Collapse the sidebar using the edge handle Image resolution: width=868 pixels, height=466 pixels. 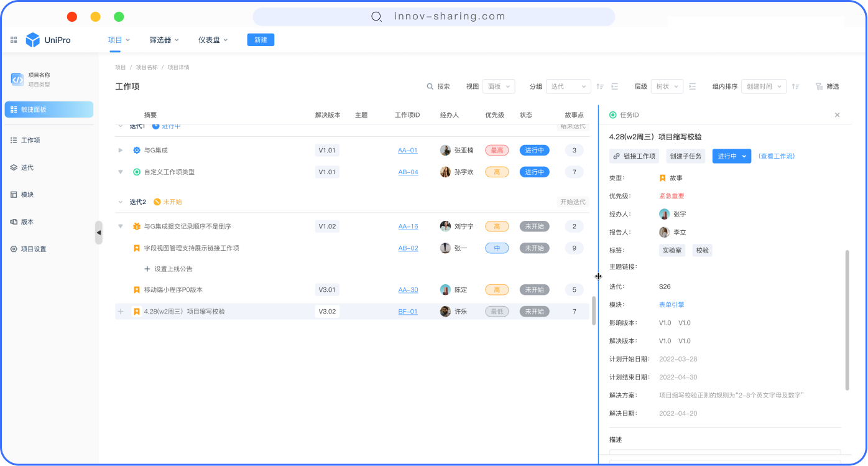point(99,233)
